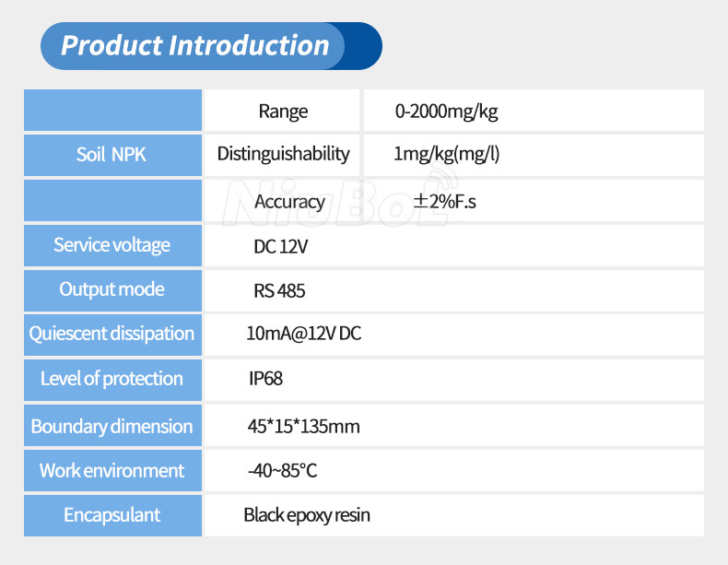Select the DC 12V value
The image size is (728, 565).
281,246
